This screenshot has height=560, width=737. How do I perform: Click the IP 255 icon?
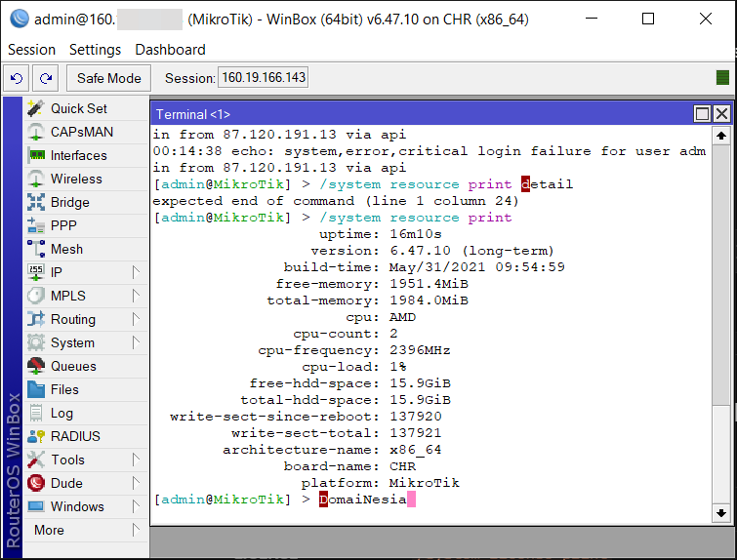pyautogui.click(x=36, y=272)
